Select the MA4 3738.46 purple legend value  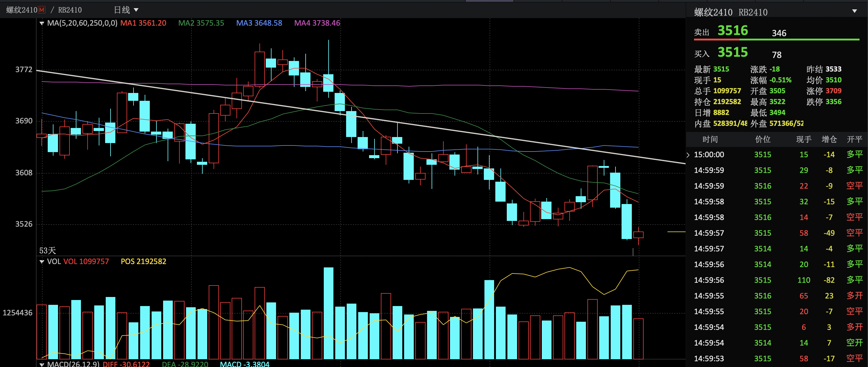tap(317, 23)
